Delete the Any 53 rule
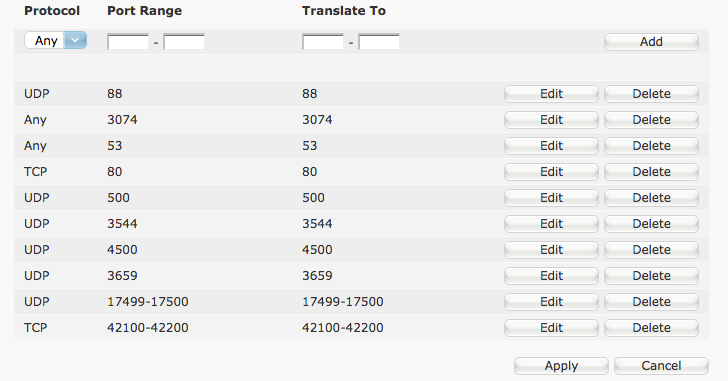 pos(651,146)
